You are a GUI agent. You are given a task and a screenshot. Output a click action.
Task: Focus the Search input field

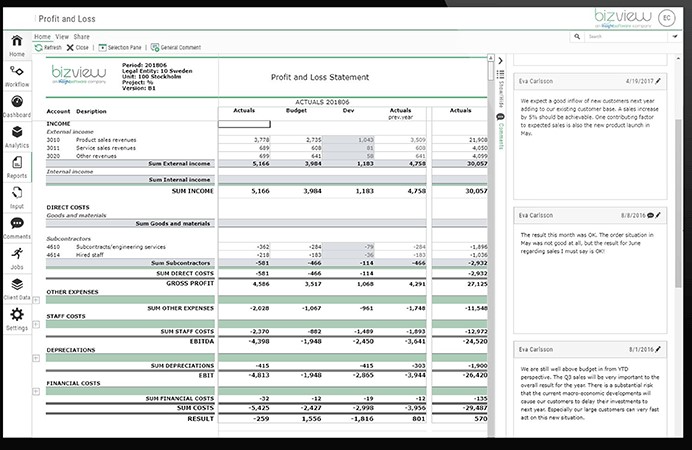626,37
